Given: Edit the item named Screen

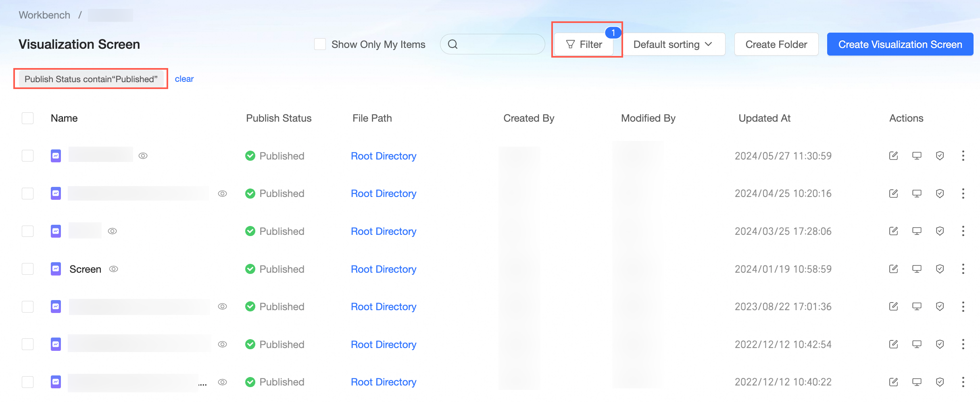Looking at the screenshot, I should pos(893,269).
